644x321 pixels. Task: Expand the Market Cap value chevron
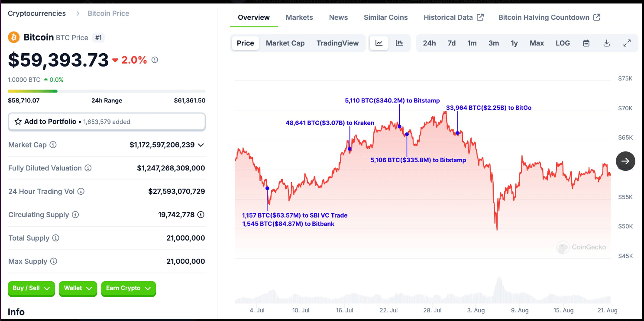tap(201, 145)
